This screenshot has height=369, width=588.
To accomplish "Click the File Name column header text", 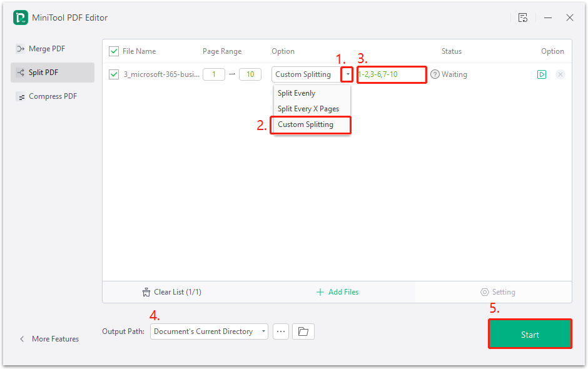I will click(x=139, y=51).
